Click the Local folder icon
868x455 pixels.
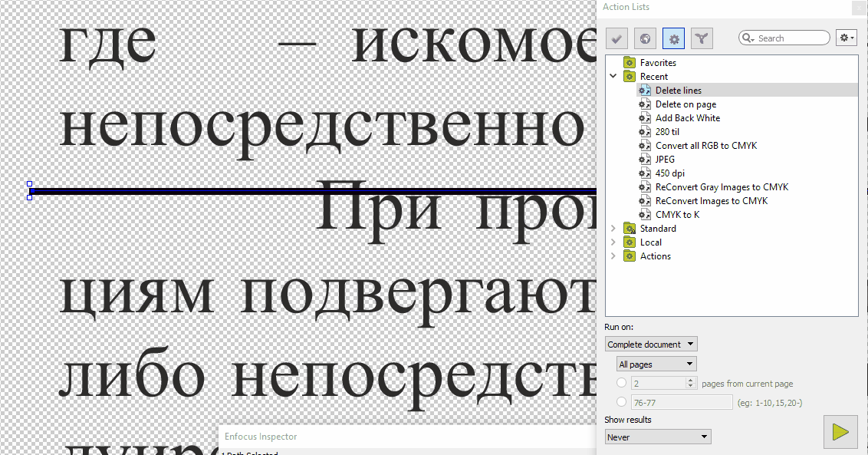(x=630, y=242)
